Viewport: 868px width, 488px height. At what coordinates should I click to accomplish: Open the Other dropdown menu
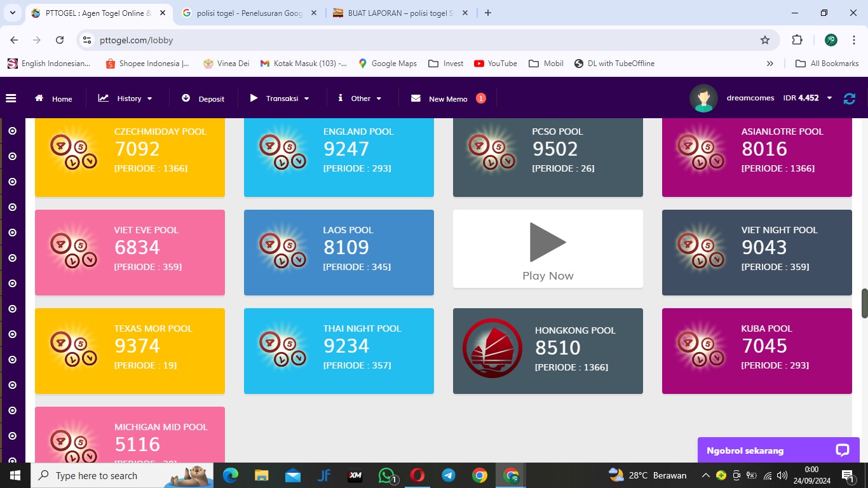[x=360, y=98]
